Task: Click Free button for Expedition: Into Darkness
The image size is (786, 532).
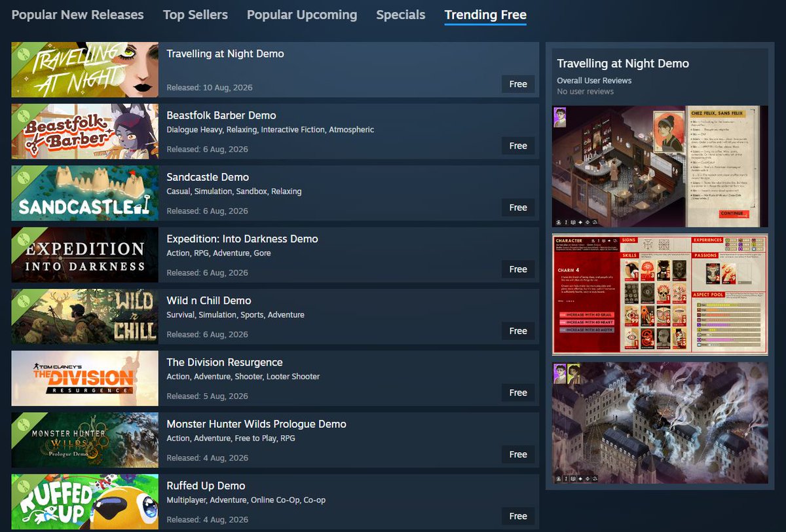Action: pos(518,269)
